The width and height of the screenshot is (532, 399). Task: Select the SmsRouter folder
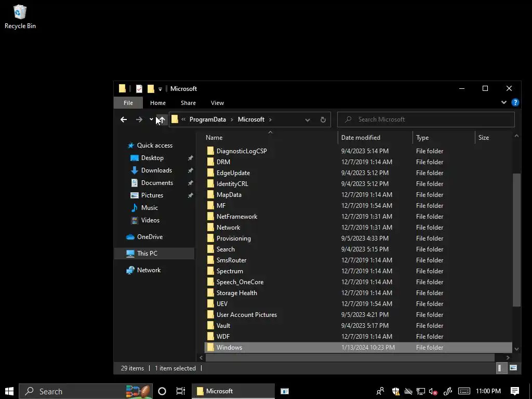(x=231, y=260)
